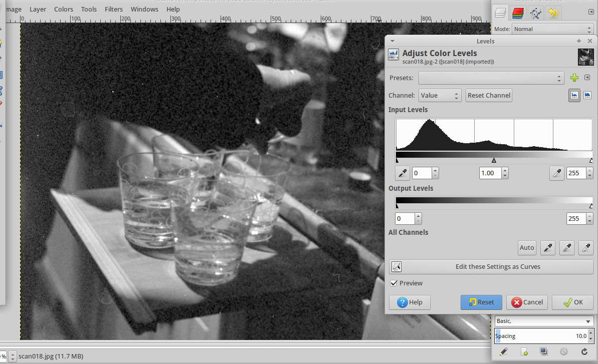Click the all-channels gray point eyedropper
Image resolution: width=598 pixels, height=364 pixels.
pos(566,247)
